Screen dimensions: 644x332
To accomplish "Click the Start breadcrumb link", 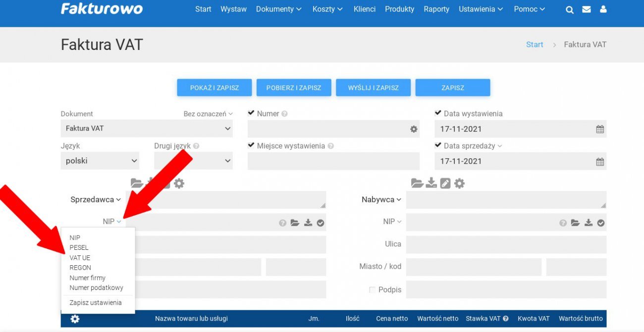I will [x=535, y=45].
